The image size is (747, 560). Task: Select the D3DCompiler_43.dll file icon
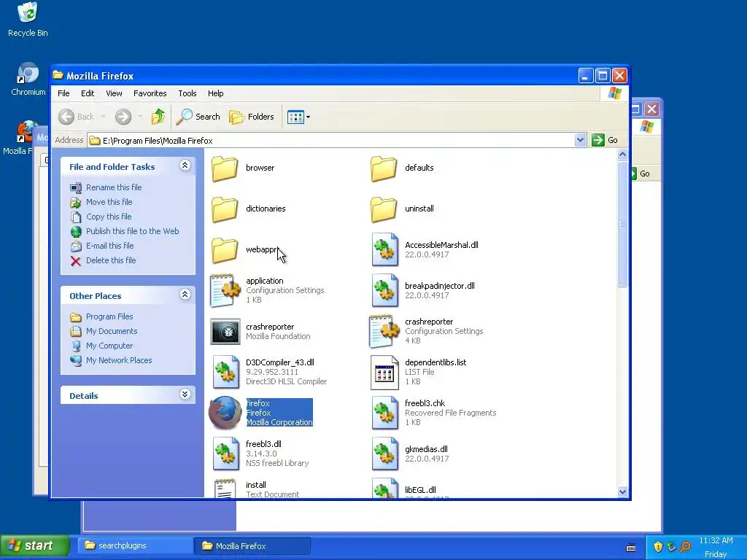point(225,373)
